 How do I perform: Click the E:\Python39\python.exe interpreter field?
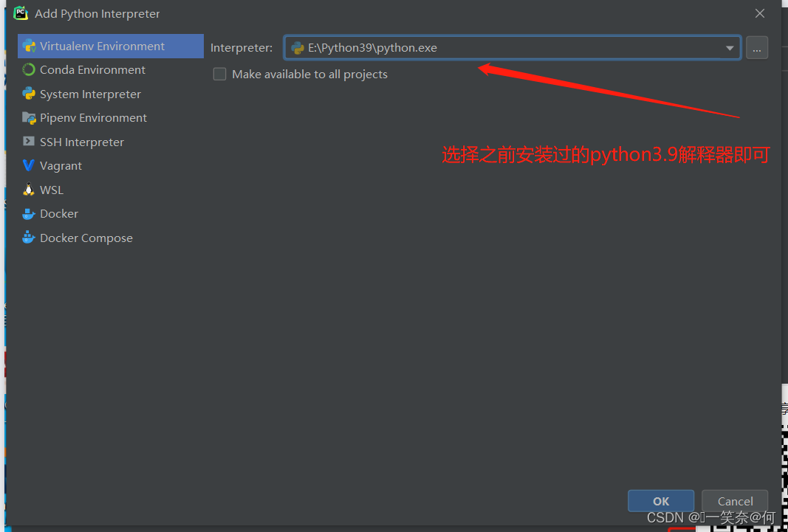click(512, 48)
